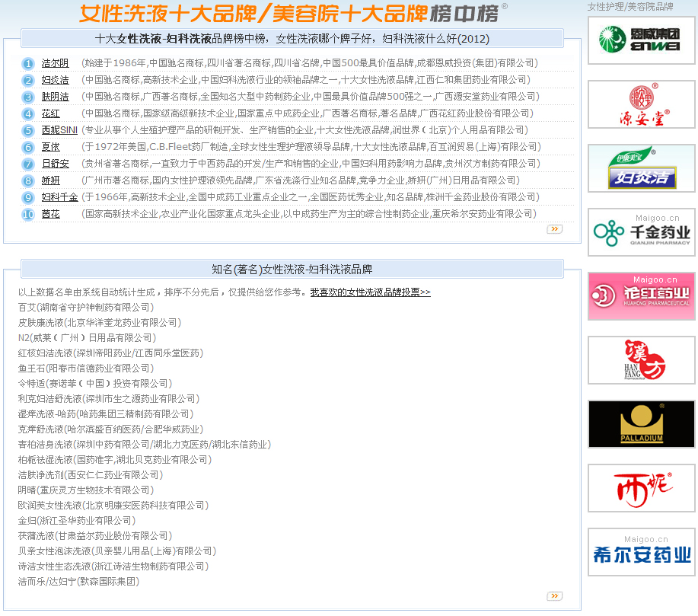The width and height of the screenshot is (698, 616).
Task: Click the number 4 rank badge
Action: pos(28,114)
